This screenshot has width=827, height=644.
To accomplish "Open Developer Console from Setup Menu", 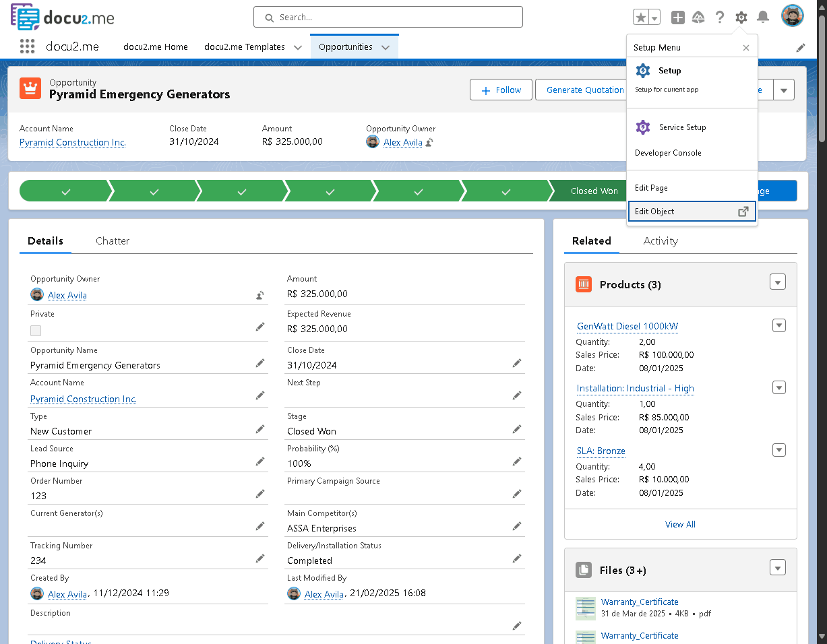I will tap(692, 153).
